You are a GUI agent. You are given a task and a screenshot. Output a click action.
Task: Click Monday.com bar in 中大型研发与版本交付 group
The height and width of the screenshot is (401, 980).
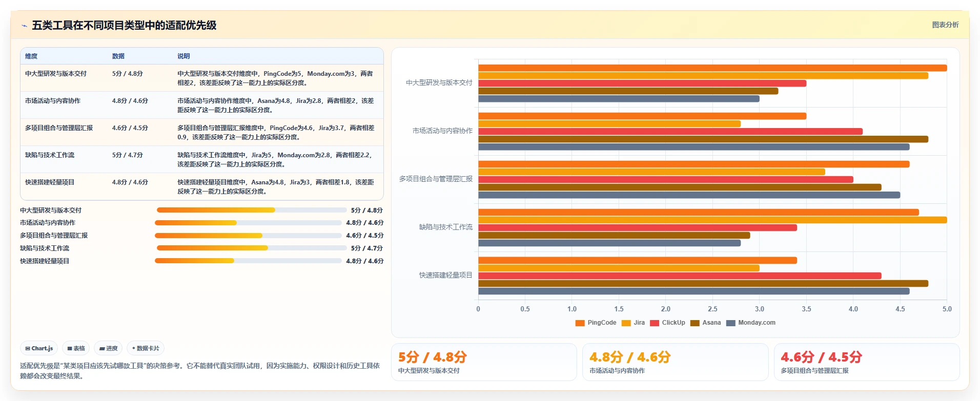point(619,99)
